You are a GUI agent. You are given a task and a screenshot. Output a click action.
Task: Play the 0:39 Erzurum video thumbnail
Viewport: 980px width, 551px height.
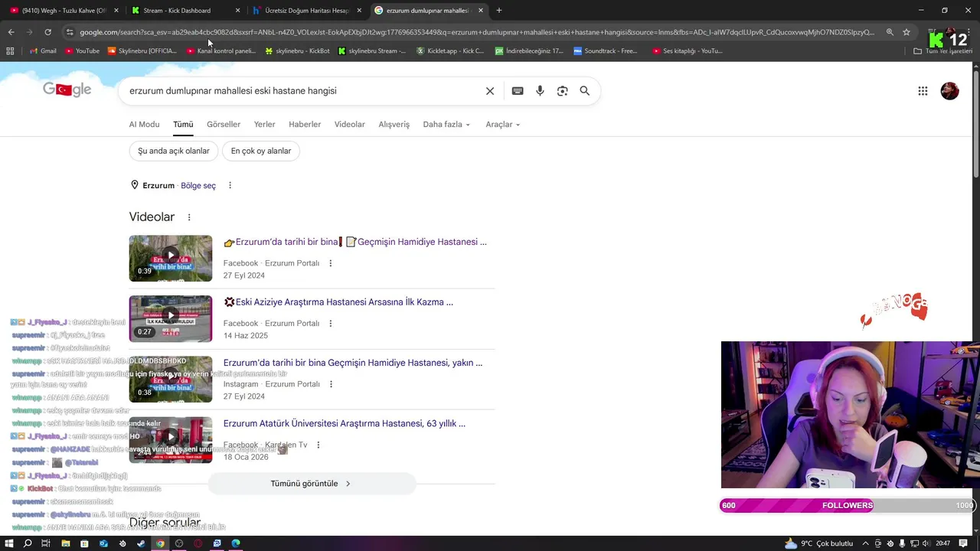pos(171,259)
